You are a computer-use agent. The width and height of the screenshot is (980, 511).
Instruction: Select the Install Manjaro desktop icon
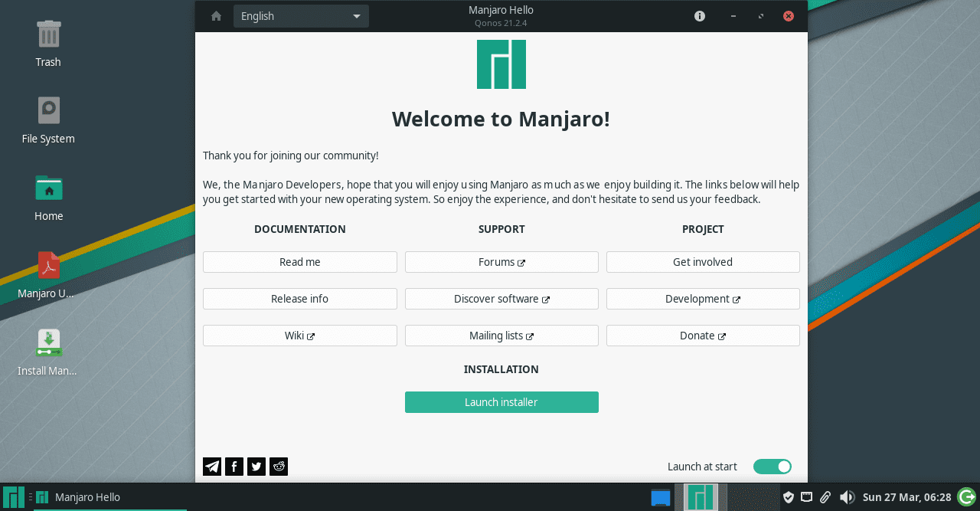tap(48, 352)
